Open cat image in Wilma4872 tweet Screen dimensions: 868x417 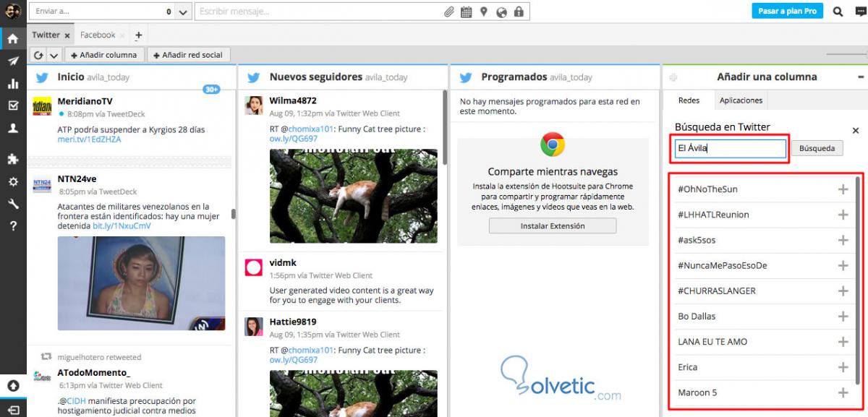point(354,196)
